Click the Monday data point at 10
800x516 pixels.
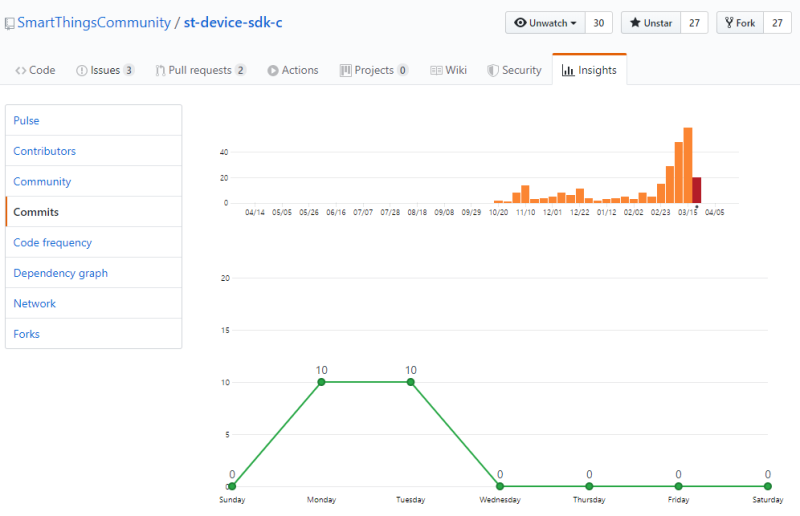pyautogui.click(x=321, y=382)
